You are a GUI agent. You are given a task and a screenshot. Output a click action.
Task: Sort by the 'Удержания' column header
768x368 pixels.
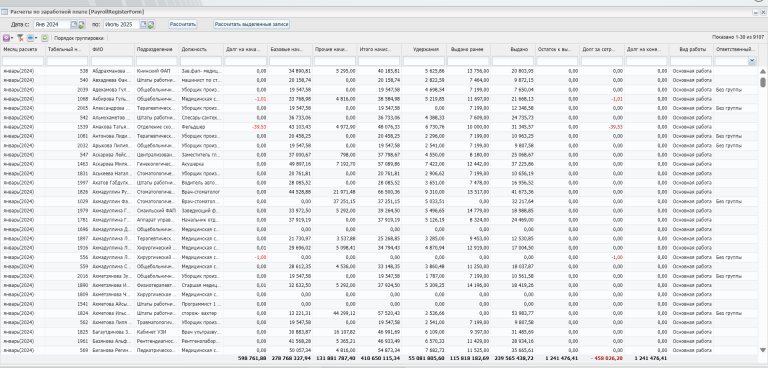pos(424,49)
